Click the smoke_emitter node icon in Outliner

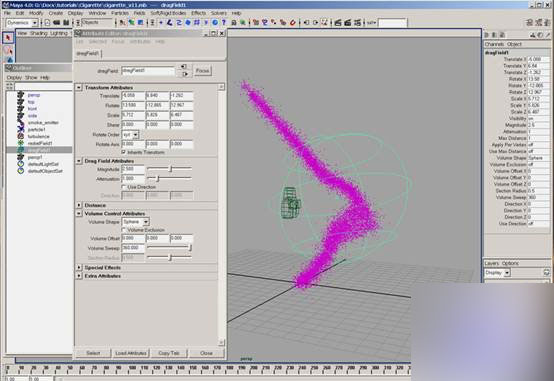[x=21, y=123]
